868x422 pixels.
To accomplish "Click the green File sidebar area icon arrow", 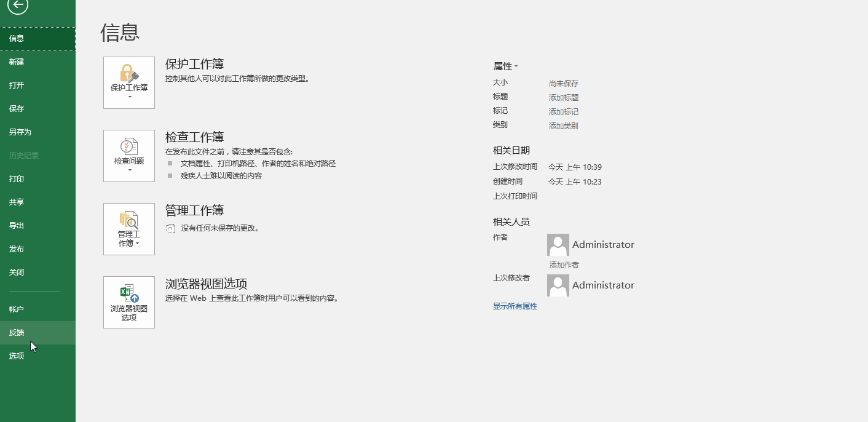I will [x=17, y=7].
